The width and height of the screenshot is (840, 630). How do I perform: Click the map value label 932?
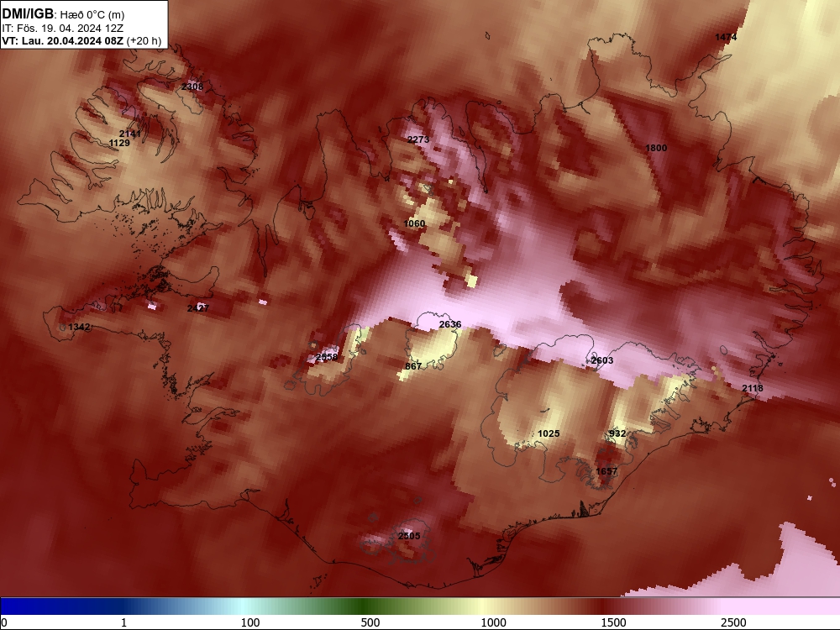tap(617, 433)
